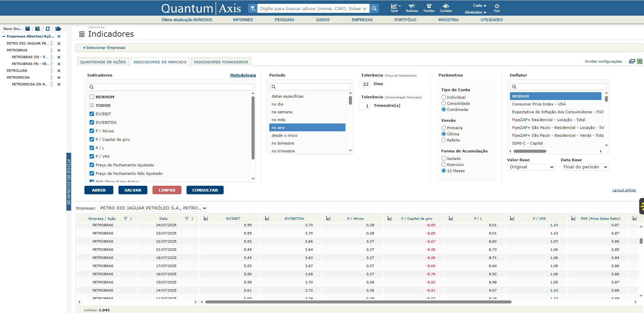644x313 pixels.
Task: Open the Data Base Final do período dropdown
Action: point(585,167)
